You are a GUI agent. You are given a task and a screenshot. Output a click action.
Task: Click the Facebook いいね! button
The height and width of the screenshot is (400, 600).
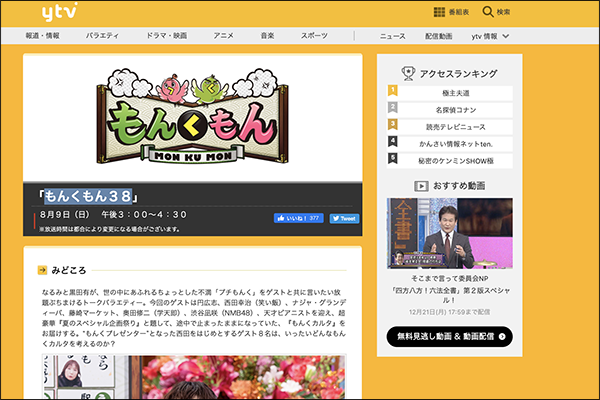[298, 218]
